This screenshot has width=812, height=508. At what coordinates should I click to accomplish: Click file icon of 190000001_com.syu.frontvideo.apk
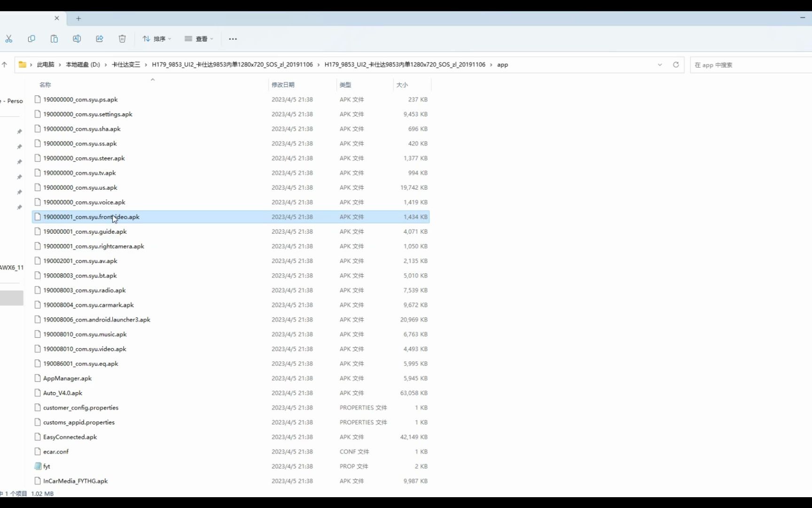click(38, 217)
